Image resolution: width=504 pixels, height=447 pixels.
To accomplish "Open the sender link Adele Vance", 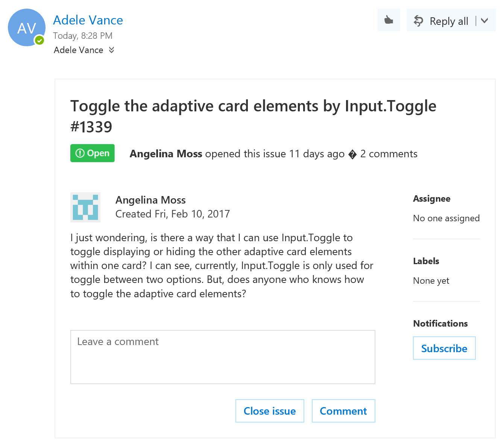I will [x=88, y=20].
